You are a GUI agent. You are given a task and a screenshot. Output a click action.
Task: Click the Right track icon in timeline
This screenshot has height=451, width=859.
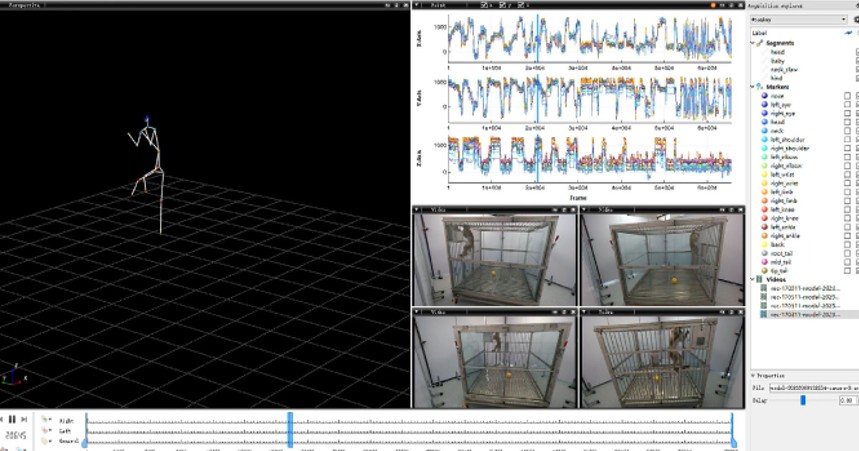(46, 421)
